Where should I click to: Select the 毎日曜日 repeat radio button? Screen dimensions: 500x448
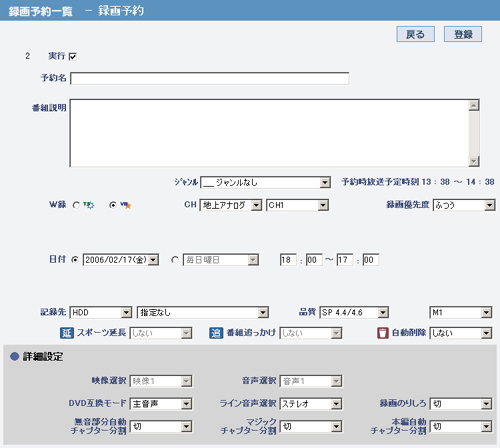(175, 260)
